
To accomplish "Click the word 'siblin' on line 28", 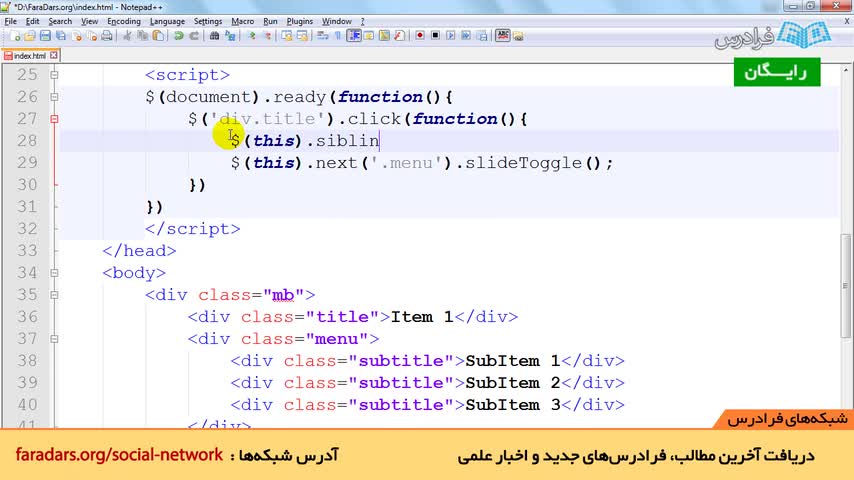I will [x=347, y=141].
